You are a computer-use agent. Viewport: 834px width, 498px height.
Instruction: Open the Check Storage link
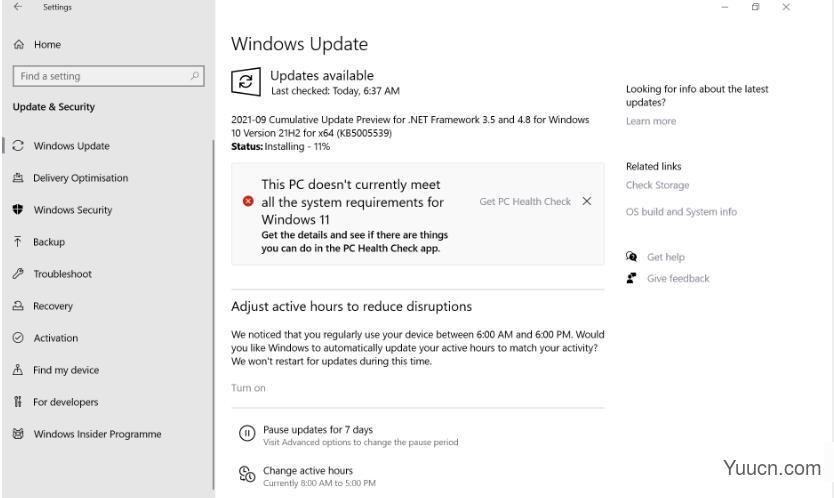657,185
